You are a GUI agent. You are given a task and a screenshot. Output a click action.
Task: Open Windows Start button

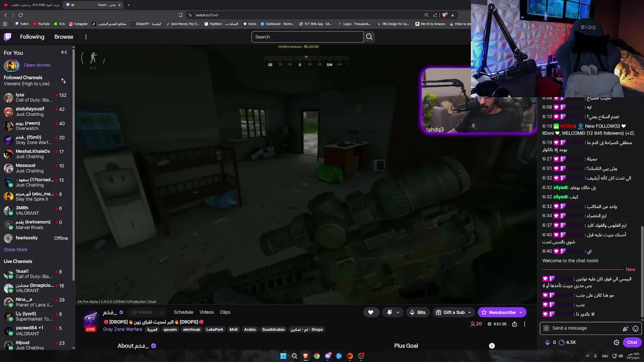[283, 356]
